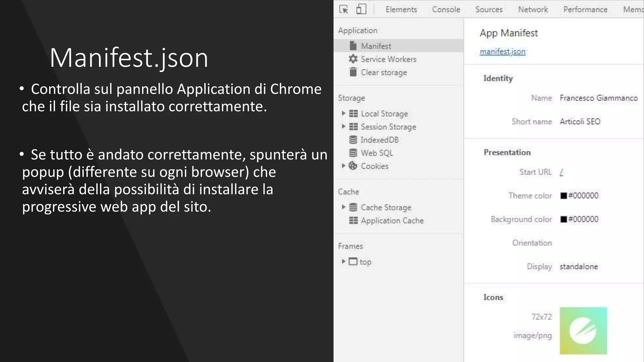Image resolution: width=644 pixels, height=362 pixels.
Task: Select the Session Storage label
Action: pyautogui.click(x=388, y=127)
